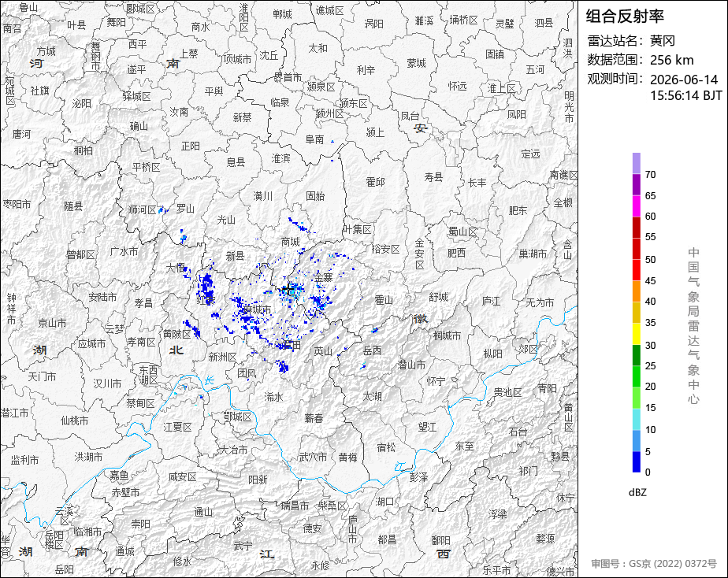Click the 宿松 map label
Image resolution: width=728 pixels, height=578 pixels.
[386, 447]
